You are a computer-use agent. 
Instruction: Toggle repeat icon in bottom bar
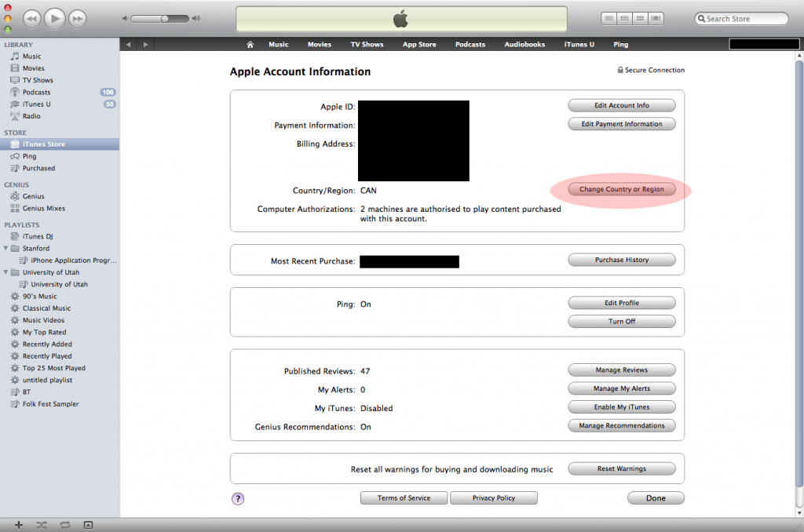[65, 525]
